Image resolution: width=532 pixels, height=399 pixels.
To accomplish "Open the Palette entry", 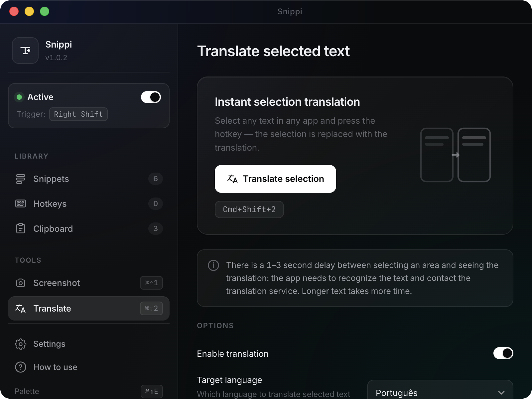I will point(89,391).
